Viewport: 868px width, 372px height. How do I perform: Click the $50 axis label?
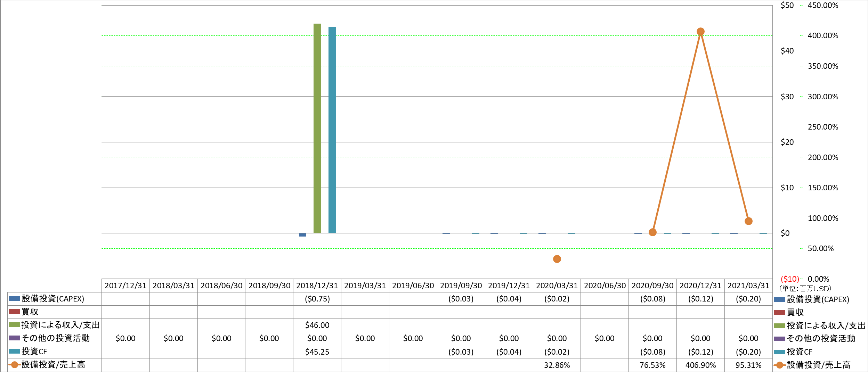click(787, 5)
